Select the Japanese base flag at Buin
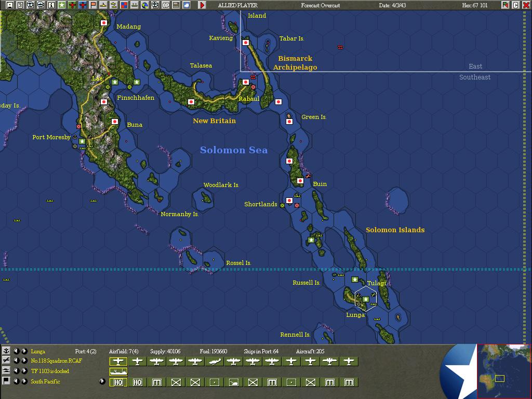This screenshot has width=532, height=399. [300, 181]
